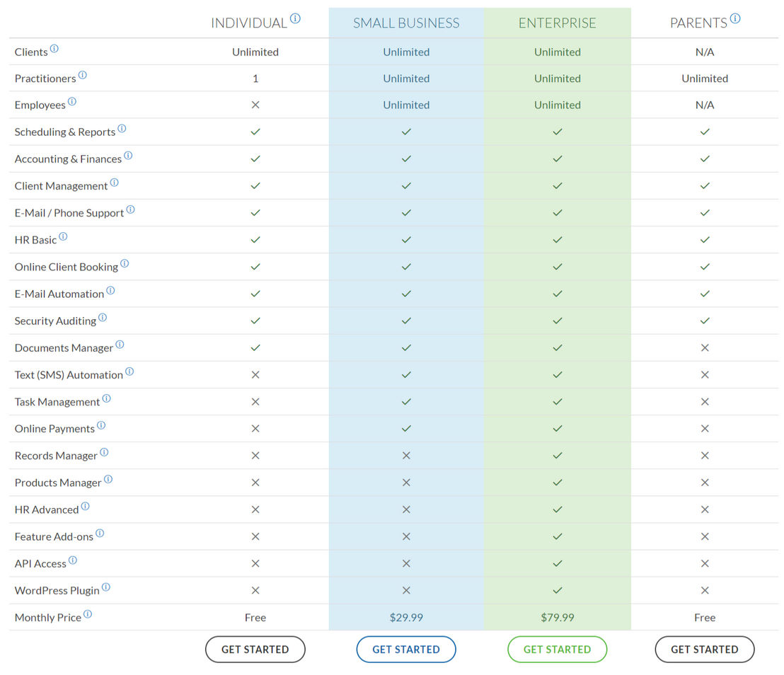Viewport: 784px width, 675px height.
Task: Click the Practitioners value 1 for Individual
Action: [255, 79]
